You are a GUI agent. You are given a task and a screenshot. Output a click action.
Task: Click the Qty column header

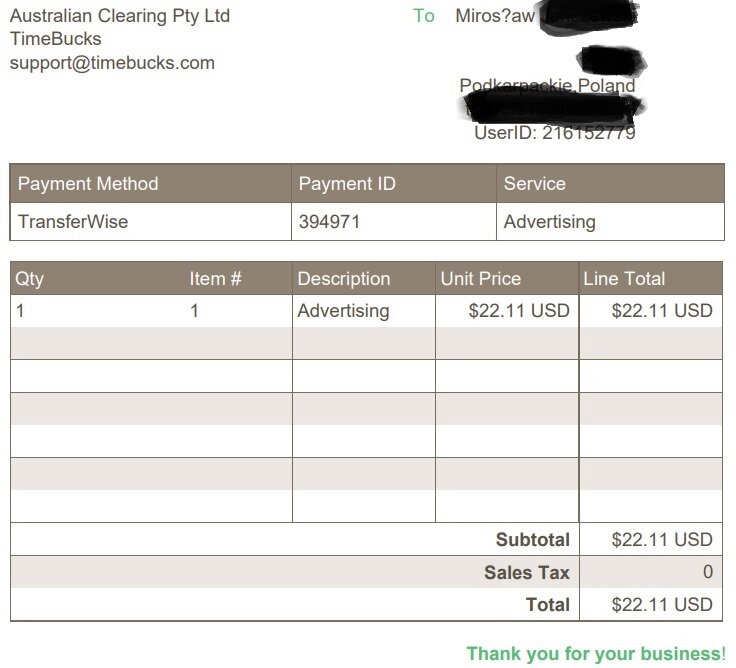click(x=30, y=279)
